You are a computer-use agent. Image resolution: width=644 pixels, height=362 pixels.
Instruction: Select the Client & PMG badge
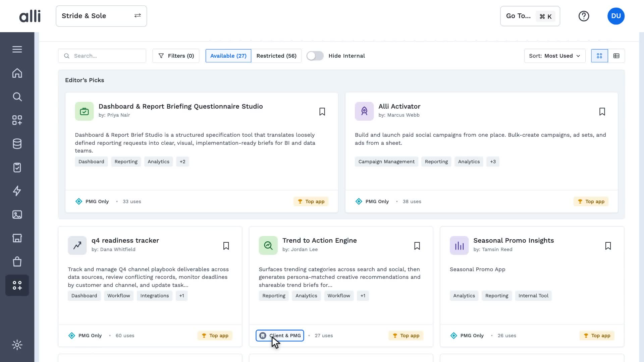pyautogui.click(x=280, y=336)
